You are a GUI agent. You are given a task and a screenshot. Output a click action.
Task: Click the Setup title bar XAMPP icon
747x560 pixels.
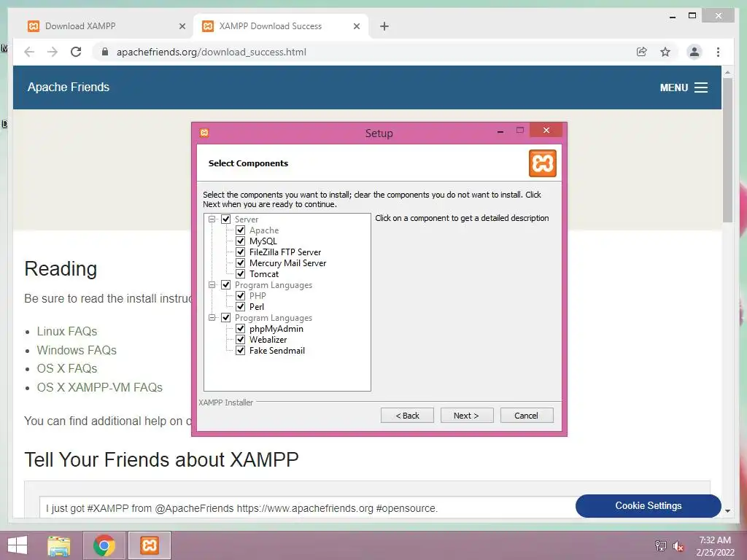click(x=204, y=133)
